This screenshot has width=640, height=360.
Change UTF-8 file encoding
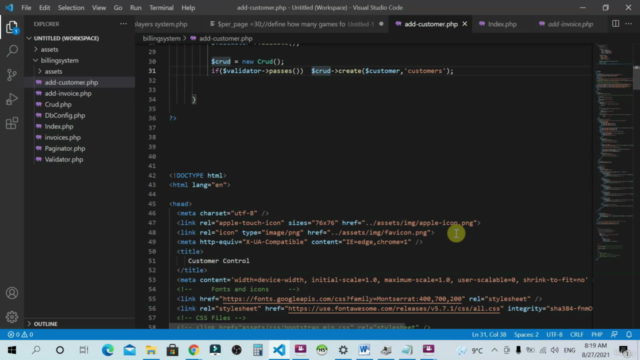tap(554, 334)
